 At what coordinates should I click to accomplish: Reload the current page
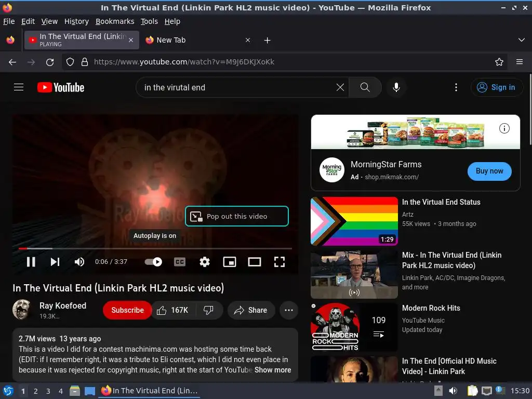pos(50,62)
